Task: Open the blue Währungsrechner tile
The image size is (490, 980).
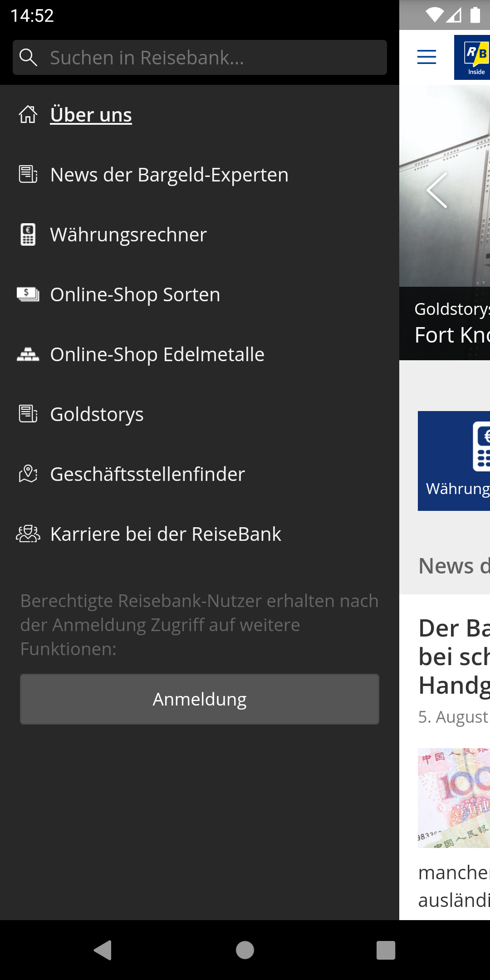Action: [454, 461]
